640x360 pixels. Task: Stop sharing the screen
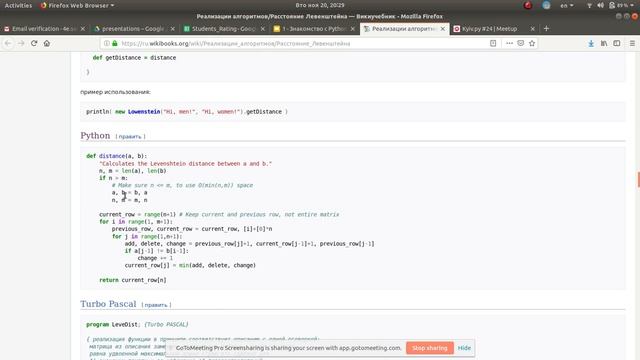[x=430, y=348]
